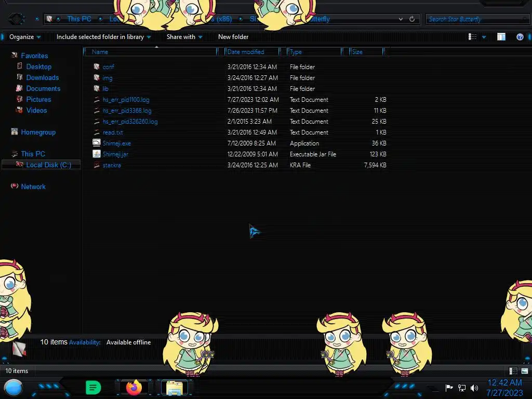Click the back navigation button
This screenshot has width=532, height=399.
coord(16,19)
